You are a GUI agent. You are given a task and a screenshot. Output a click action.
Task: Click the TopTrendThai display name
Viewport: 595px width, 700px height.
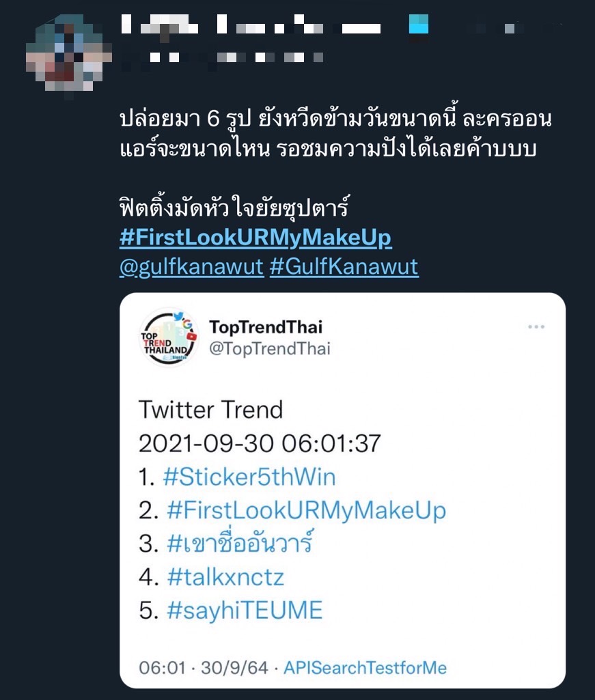[x=266, y=327]
